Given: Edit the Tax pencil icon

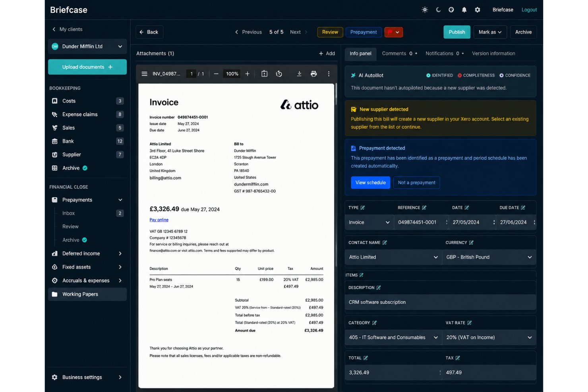Looking at the screenshot, I should point(458,358).
